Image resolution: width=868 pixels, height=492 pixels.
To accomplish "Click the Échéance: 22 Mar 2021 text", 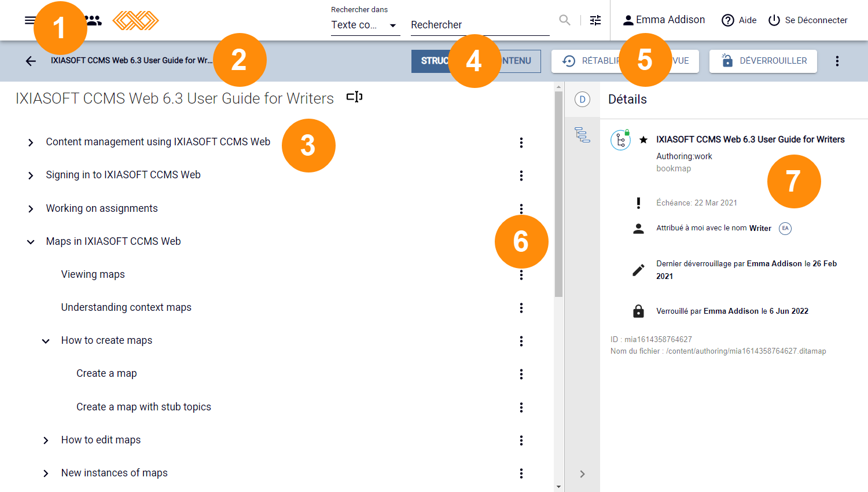I will 697,203.
